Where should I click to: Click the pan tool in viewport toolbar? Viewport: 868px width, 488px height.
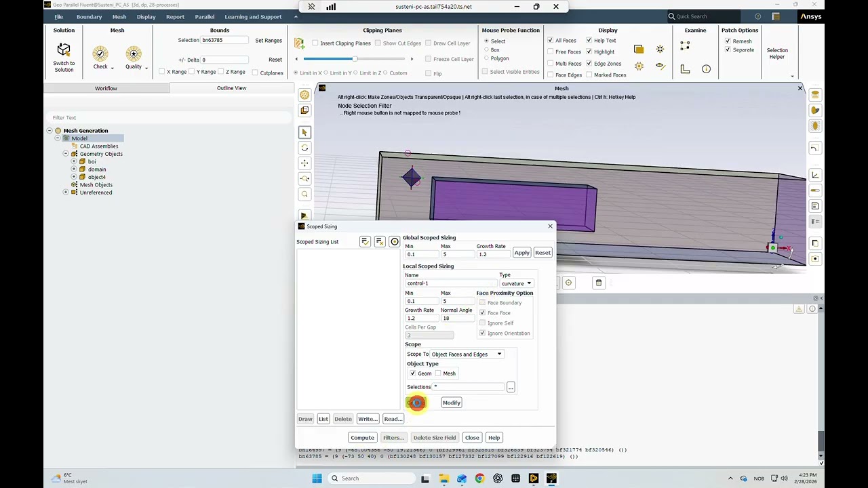pyautogui.click(x=304, y=163)
